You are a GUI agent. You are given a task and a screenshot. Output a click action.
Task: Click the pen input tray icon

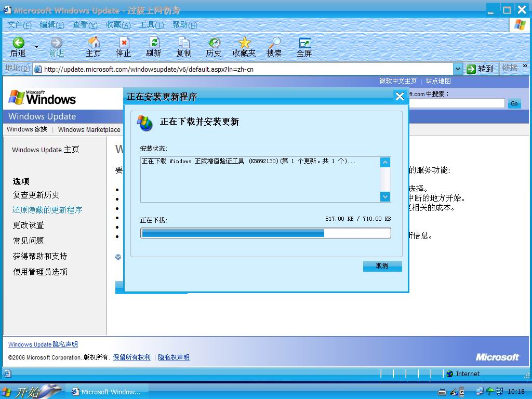(454, 392)
